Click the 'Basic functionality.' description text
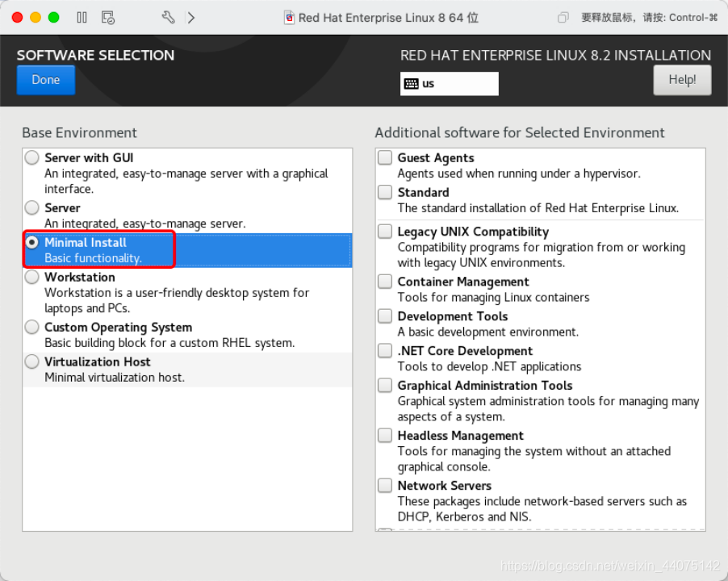Viewport: 728px width, 581px height. [x=94, y=258]
